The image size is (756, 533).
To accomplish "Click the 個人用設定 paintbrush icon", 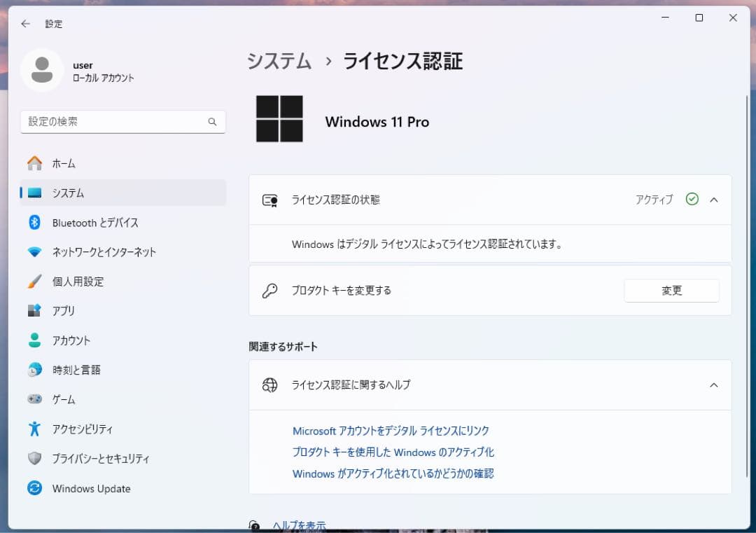I will click(34, 281).
